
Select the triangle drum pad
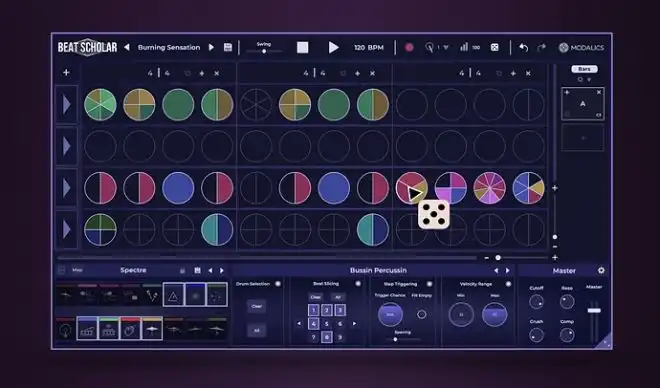(x=173, y=295)
